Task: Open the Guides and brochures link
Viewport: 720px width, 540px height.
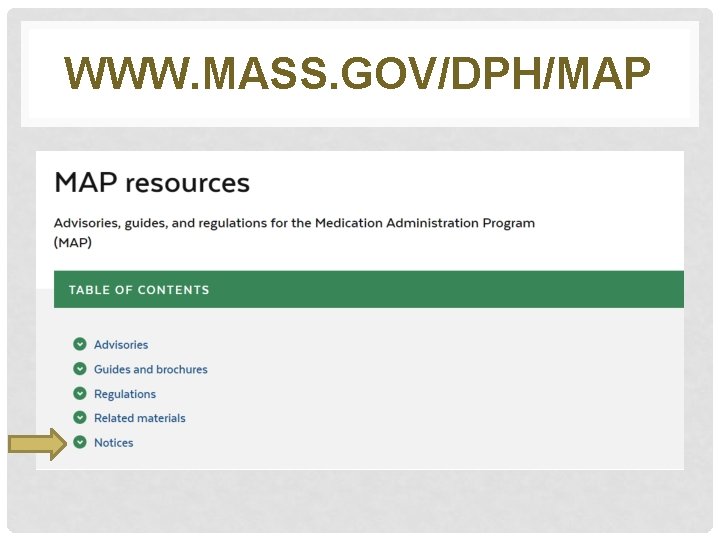Action: tap(151, 369)
